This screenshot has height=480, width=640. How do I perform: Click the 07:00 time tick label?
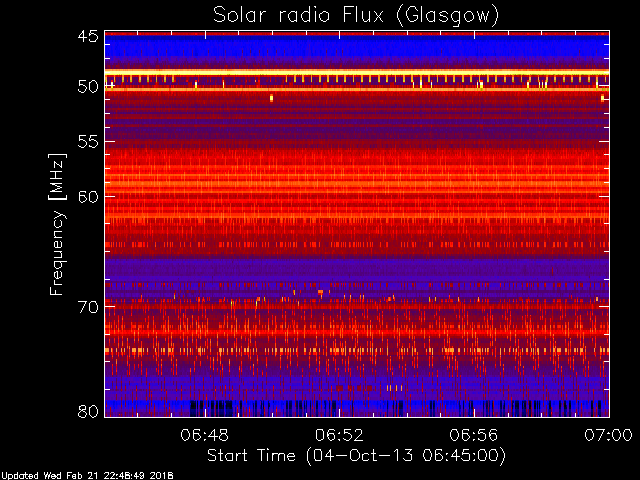[x=609, y=435]
